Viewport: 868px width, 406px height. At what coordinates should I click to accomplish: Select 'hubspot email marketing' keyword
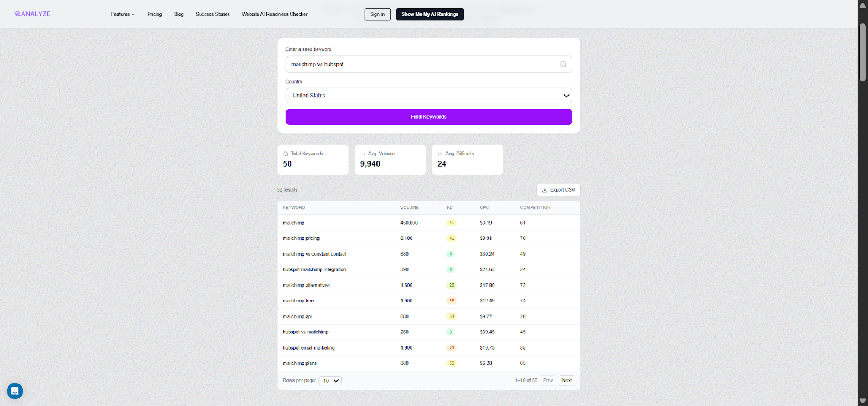click(309, 347)
